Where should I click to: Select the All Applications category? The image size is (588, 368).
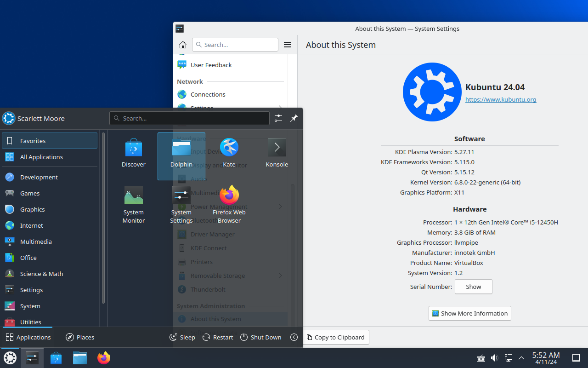click(50, 157)
